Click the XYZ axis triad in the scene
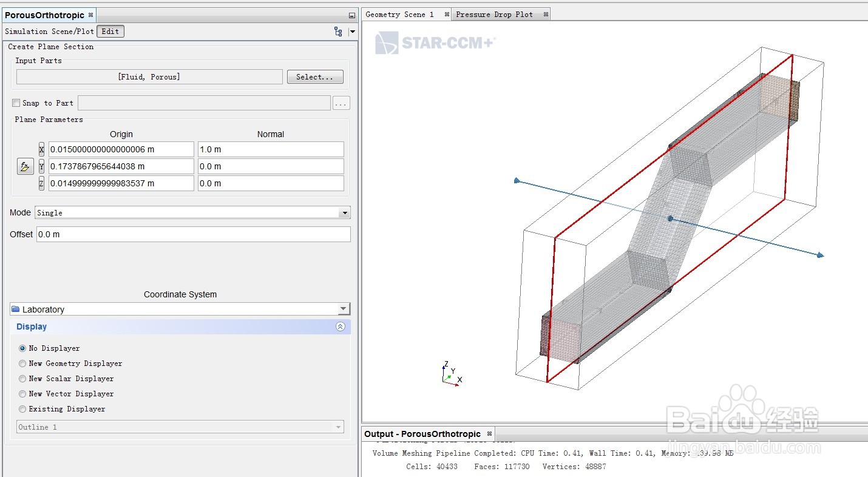 (451, 373)
